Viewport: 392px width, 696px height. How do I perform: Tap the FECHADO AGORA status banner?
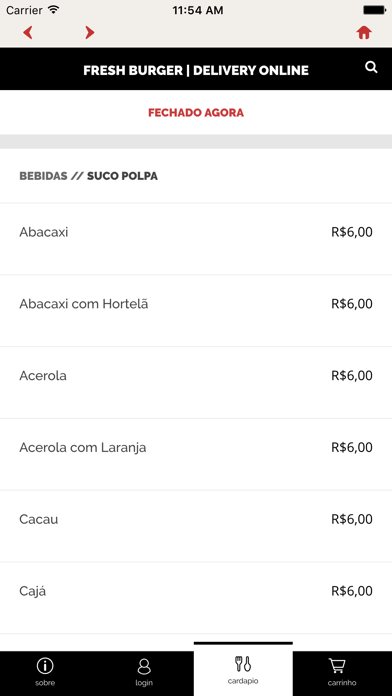[196, 113]
